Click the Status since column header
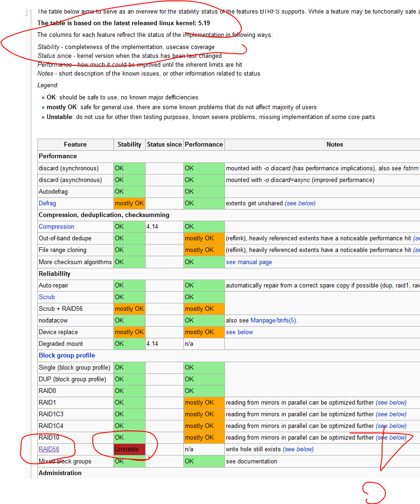Screen dimensions: 420x504 164,144
